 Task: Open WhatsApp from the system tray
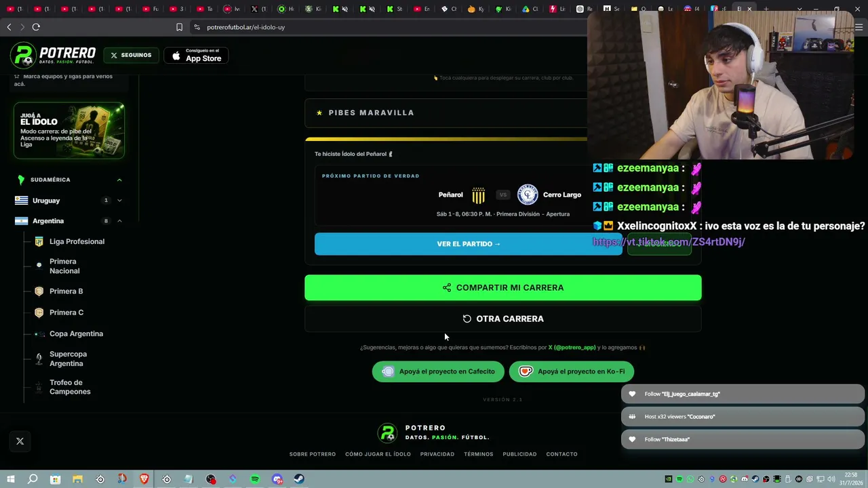pos(690,479)
